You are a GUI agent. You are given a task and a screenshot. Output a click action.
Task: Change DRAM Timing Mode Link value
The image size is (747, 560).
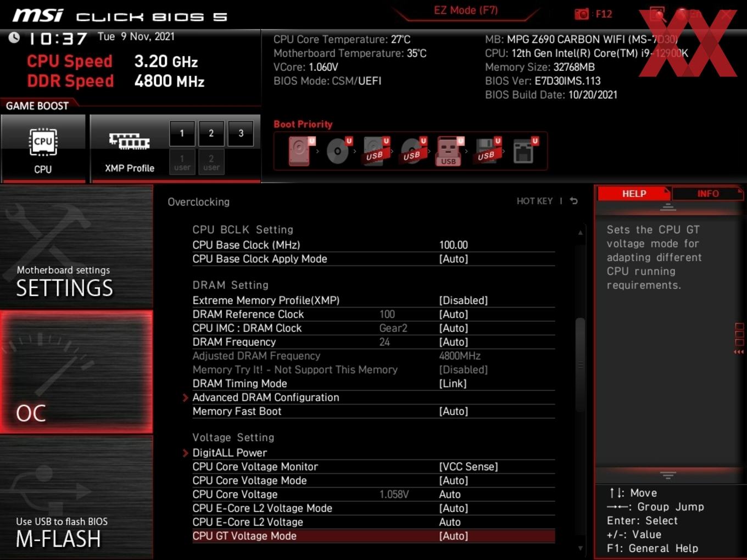pos(453,383)
